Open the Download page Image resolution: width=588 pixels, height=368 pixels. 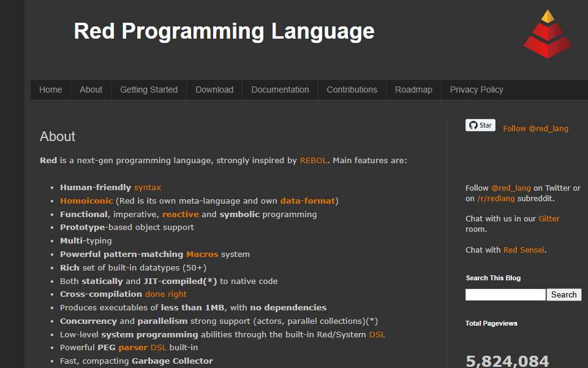(214, 90)
